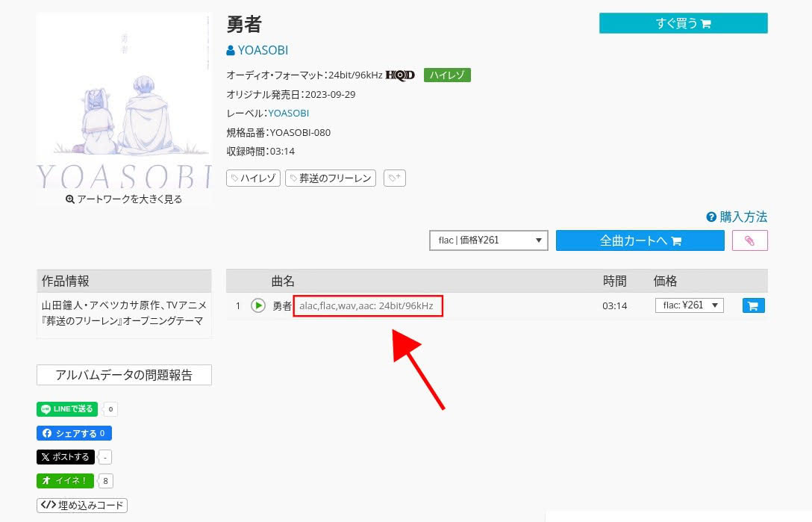
Task: Add track 勇者 to cart icon
Action: coord(754,305)
